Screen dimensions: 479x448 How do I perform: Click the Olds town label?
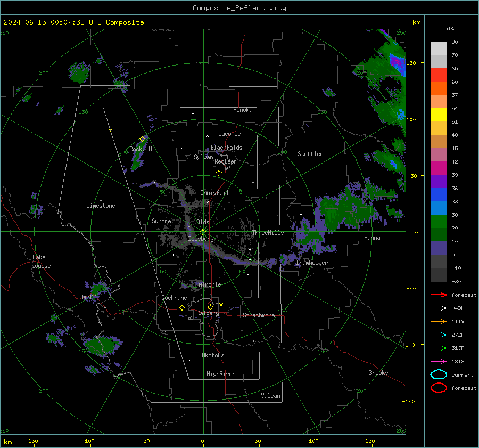tap(203, 222)
